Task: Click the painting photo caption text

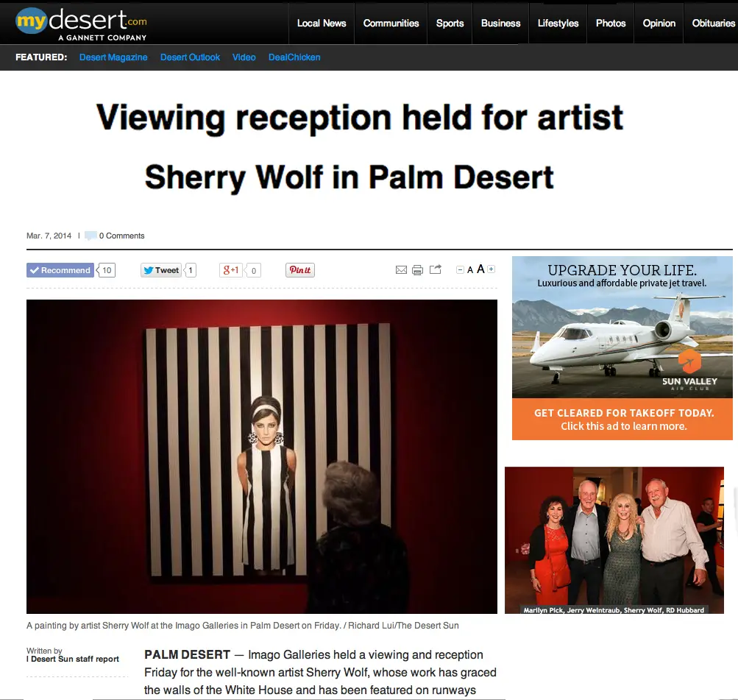Action: click(242, 626)
